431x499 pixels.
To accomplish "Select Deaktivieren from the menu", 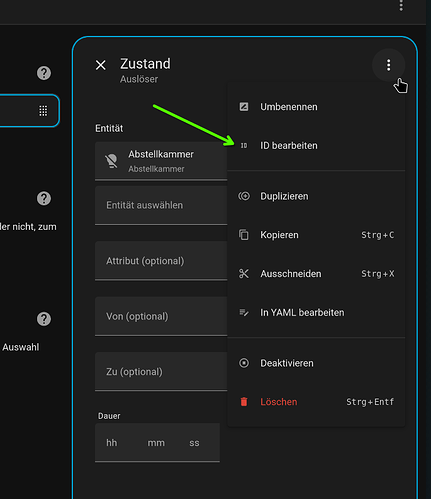I will pyautogui.click(x=316, y=363).
